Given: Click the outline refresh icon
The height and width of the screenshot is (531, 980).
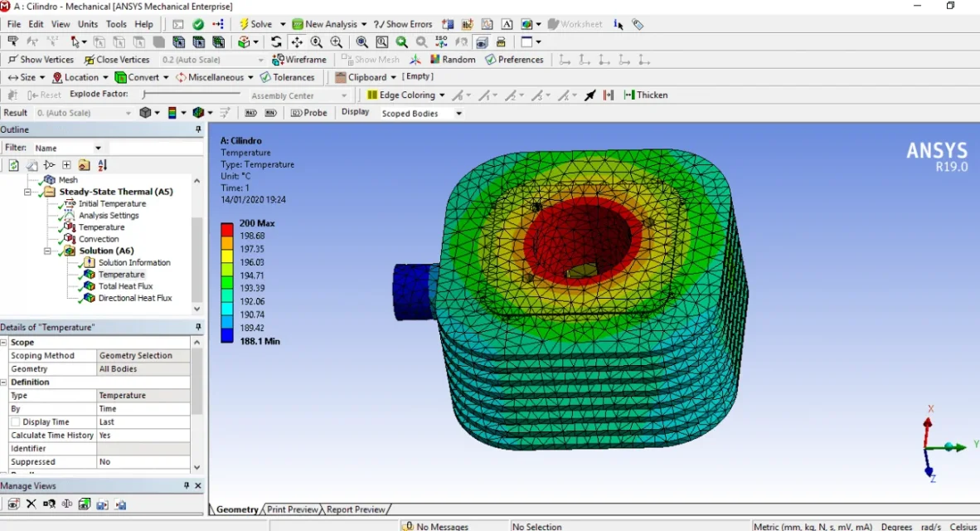Looking at the screenshot, I should click(x=13, y=165).
